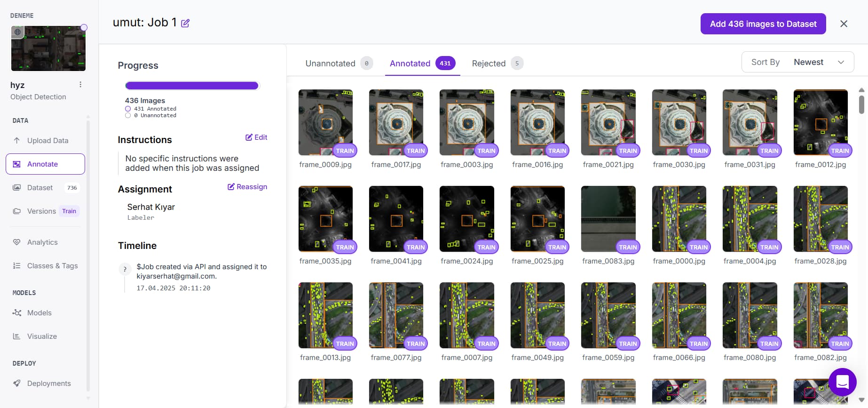This screenshot has height=408, width=868.
Task: Click the labeler name Serhat Kıyar
Action: pyautogui.click(x=151, y=207)
